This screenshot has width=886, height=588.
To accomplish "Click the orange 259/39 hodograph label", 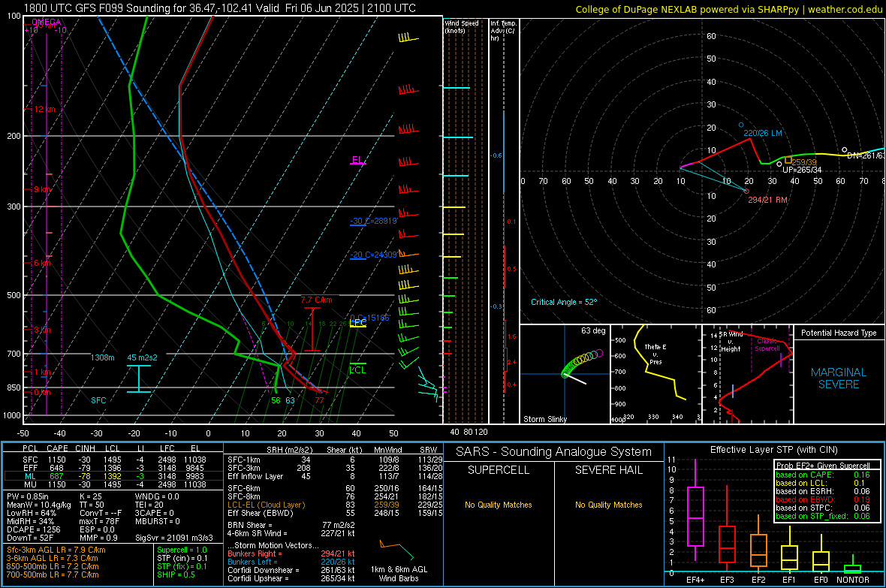I will (x=804, y=162).
